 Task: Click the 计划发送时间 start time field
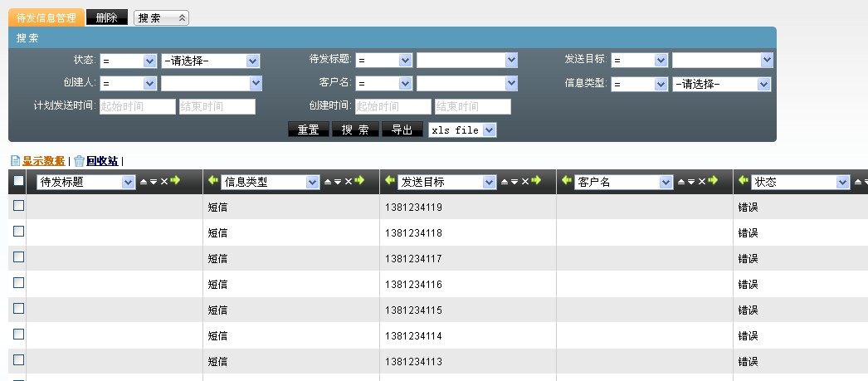(x=137, y=106)
